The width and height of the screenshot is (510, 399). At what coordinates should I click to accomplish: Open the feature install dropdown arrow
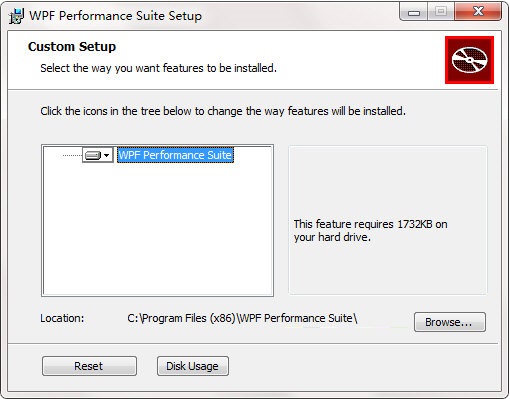pos(107,155)
